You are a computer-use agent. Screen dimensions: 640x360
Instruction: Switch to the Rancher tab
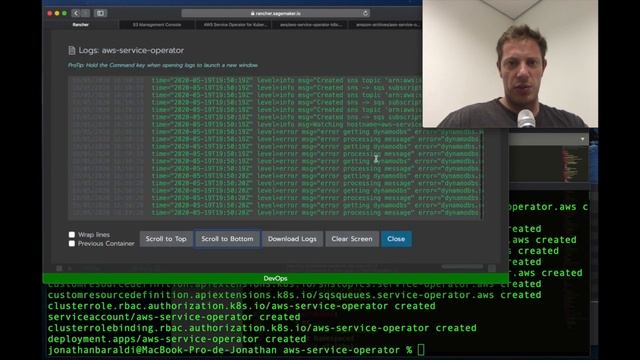point(80,25)
